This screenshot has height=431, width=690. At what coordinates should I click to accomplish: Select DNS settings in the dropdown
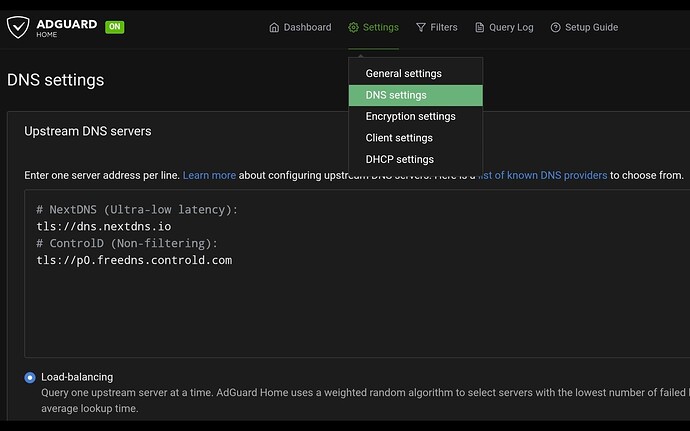pos(396,95)
